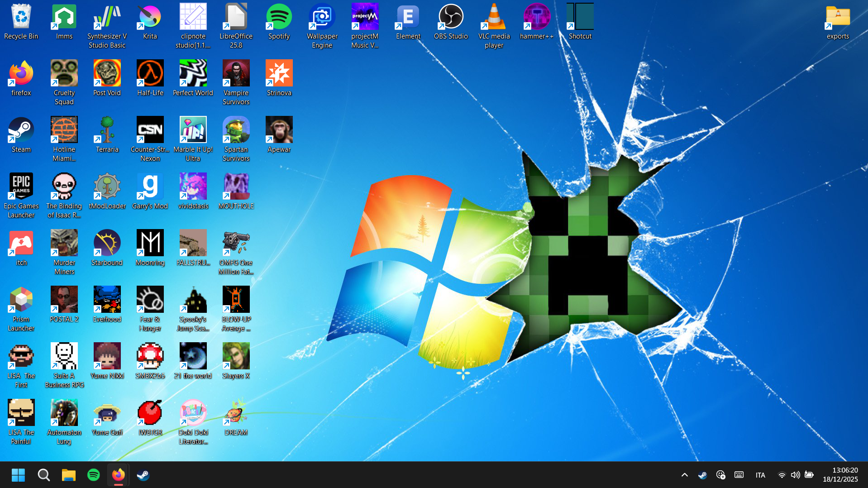Open Vampire Survivors desktop shortcut
Screen dimensions: 868x488
[236, 83]
